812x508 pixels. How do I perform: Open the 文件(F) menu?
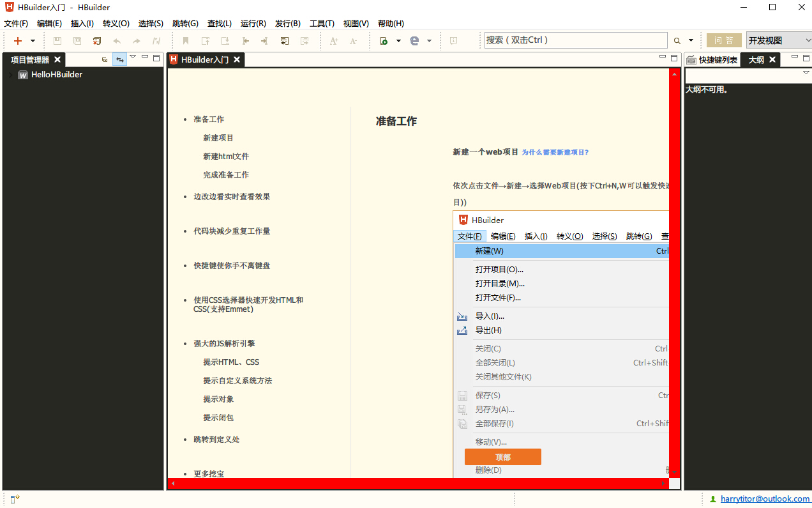[x=16, y=24]
